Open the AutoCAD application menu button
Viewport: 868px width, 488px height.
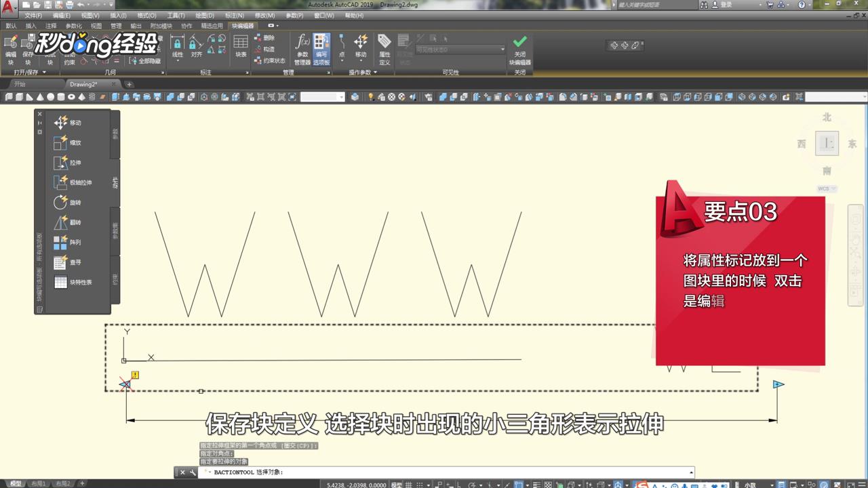(8, 8)
